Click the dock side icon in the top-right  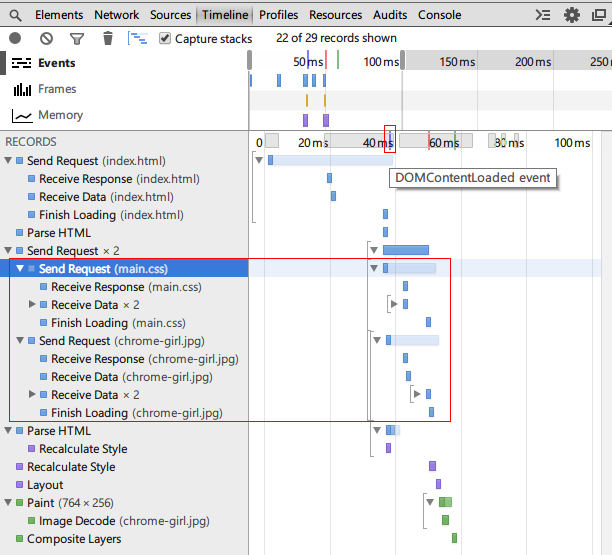[x=597, y=15]
